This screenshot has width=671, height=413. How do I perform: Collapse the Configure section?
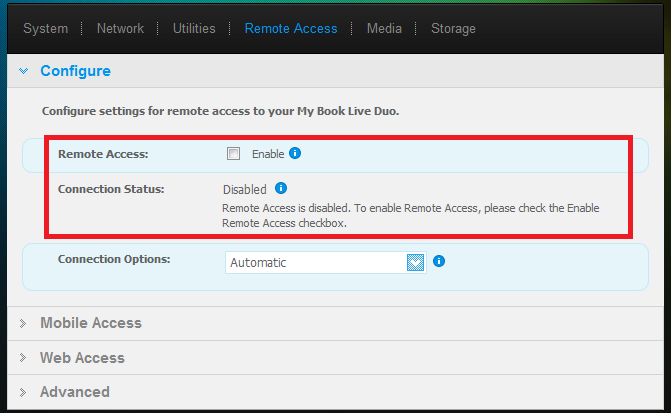point(75,71)
